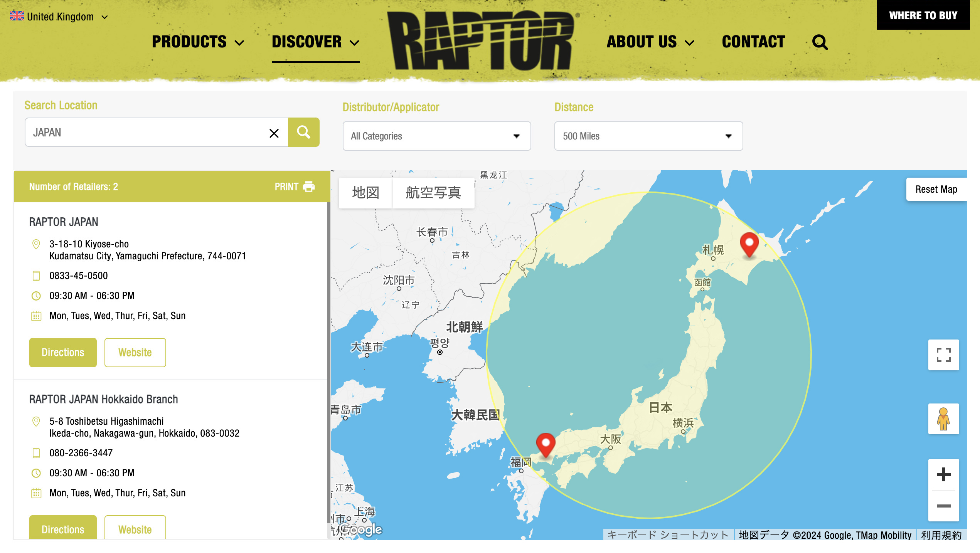This screenshot has width=980, height=553.
Task: Open keyboard shortcuts link on map
Action: point(668,535)
